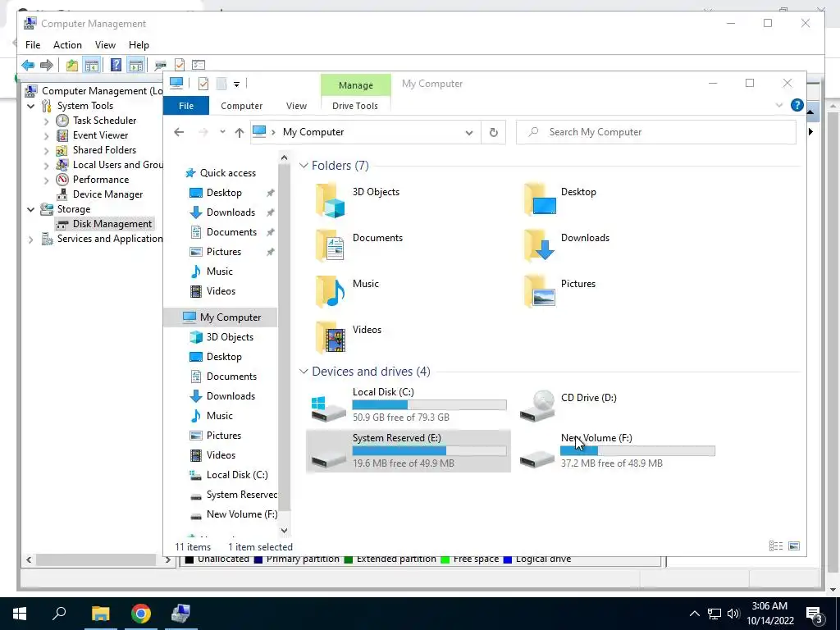Image resolution: width=840 pixels, height=630 pixels.
Task: Open the Explorer File tab
Action: click(186, 106)
